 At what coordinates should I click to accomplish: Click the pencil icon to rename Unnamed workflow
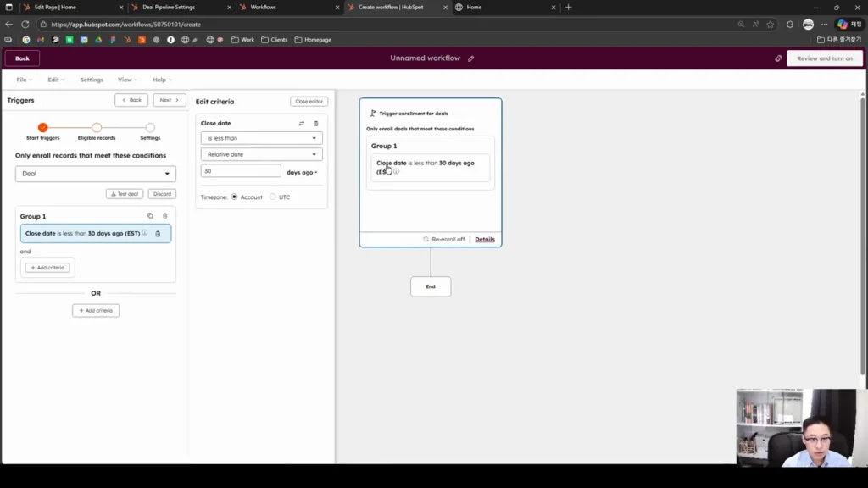coord(471,58)
